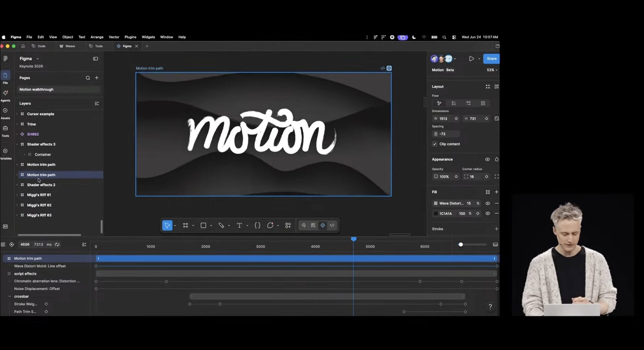Screen dimensions: 644x350
Task: Open the Tools sidebar panel
Action: [x=5, y=131]
